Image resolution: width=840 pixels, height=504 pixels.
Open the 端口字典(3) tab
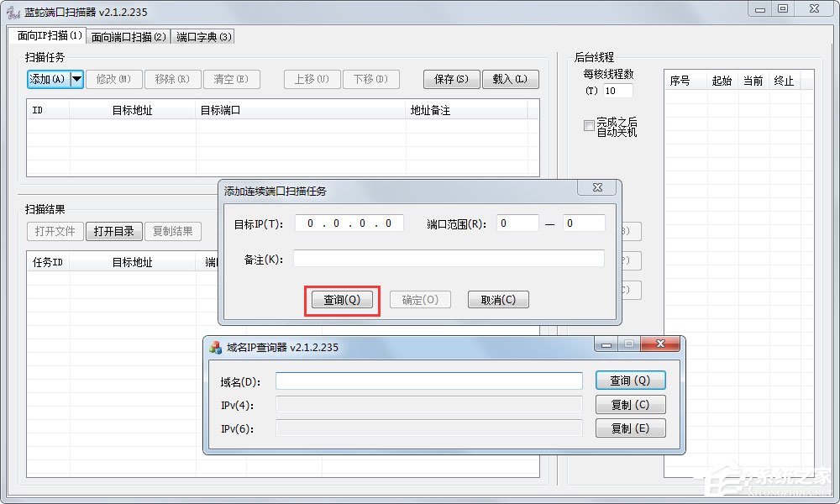pos(204,36)
